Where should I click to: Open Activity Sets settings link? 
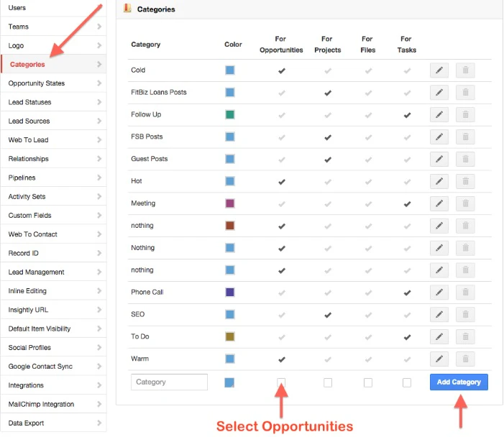(x=53, y=196)
